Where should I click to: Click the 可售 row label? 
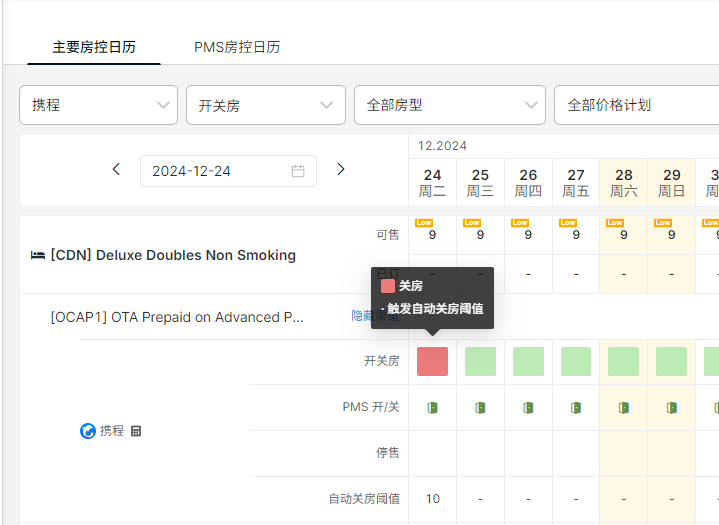[x=388, y=235]
